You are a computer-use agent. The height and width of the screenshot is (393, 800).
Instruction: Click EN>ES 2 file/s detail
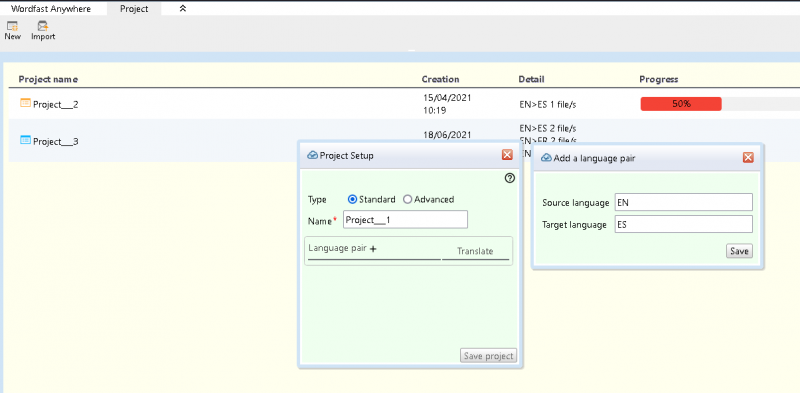[x=547, y=128]
